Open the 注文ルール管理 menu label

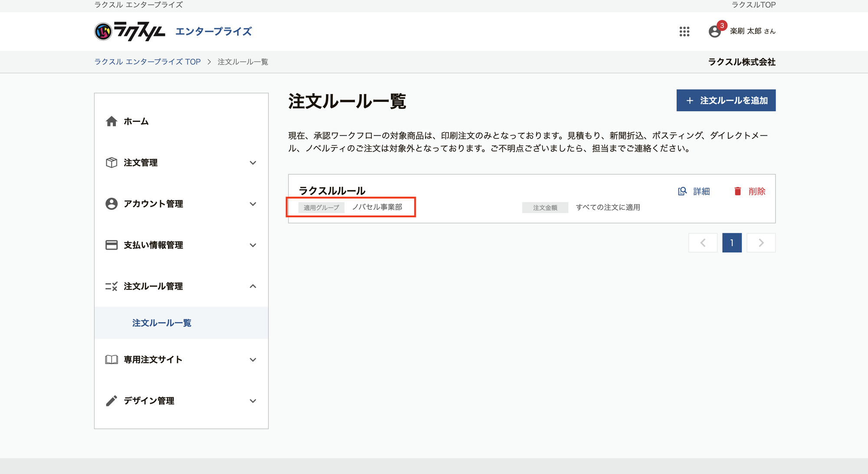[x=153, y=286]
